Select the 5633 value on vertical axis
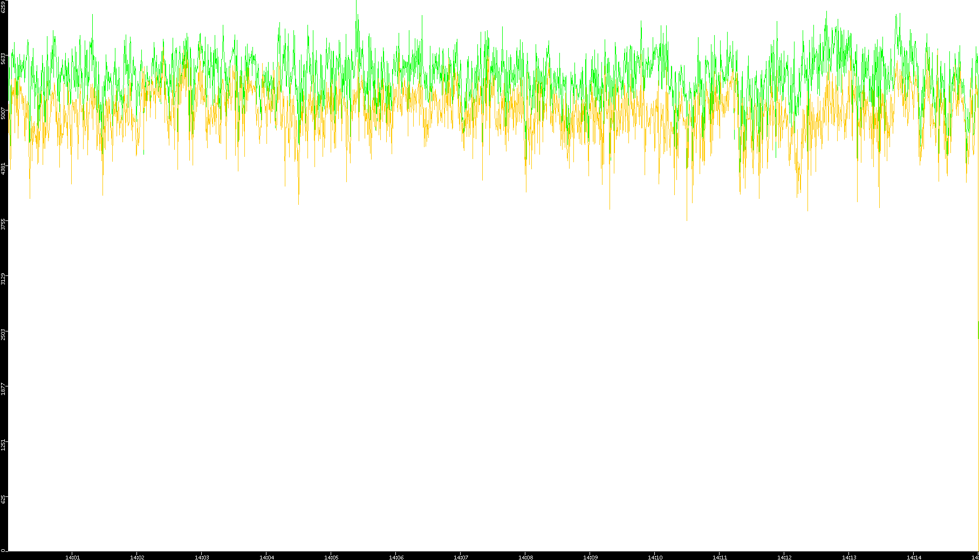Image resolution: width=979 pixels, height=560 pixels. coord(3,58)
